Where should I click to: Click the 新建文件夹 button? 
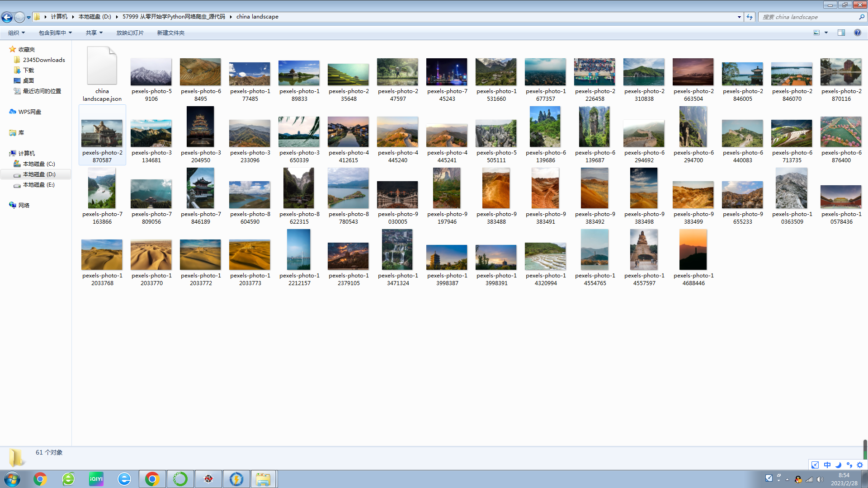coord(170,33)
